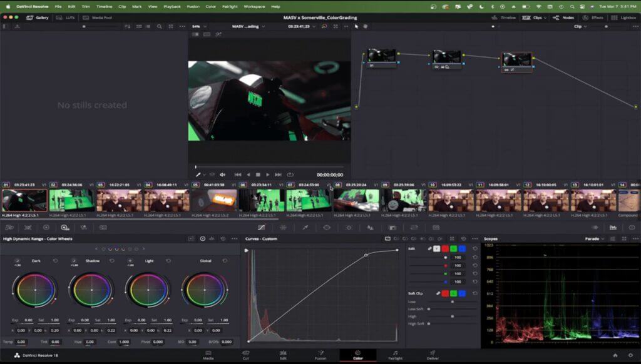Expand the Clips dropdown in the top bar
This screenshot has height=364, width=641.
pos(545,18)
